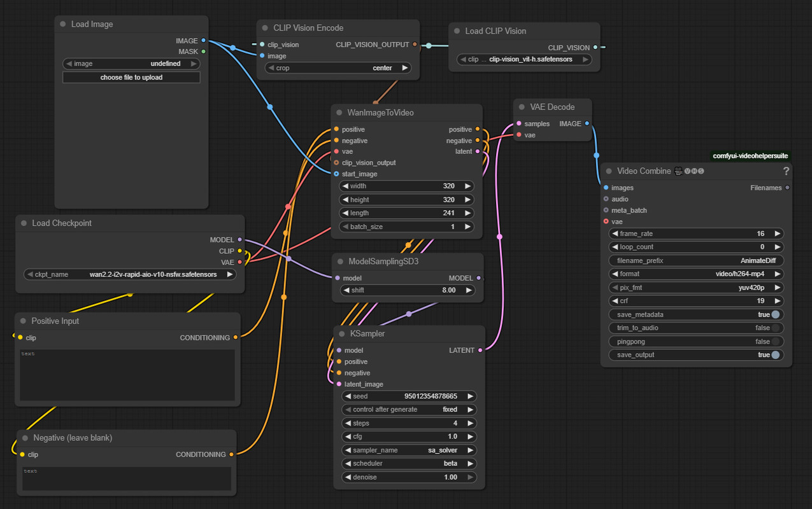This screenshot has width=812, height=509.
Task: Click the Load Checkpoint node collapse dot
Action: pos(24,223)
